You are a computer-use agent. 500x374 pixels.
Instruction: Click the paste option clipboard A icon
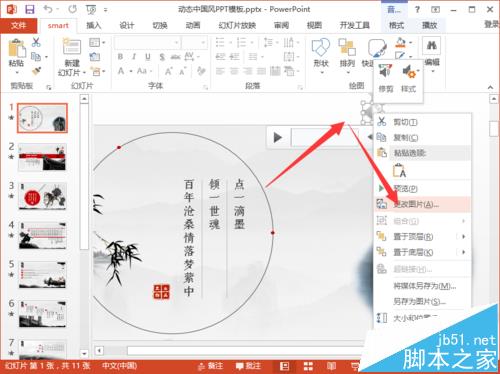pos(399,170)
